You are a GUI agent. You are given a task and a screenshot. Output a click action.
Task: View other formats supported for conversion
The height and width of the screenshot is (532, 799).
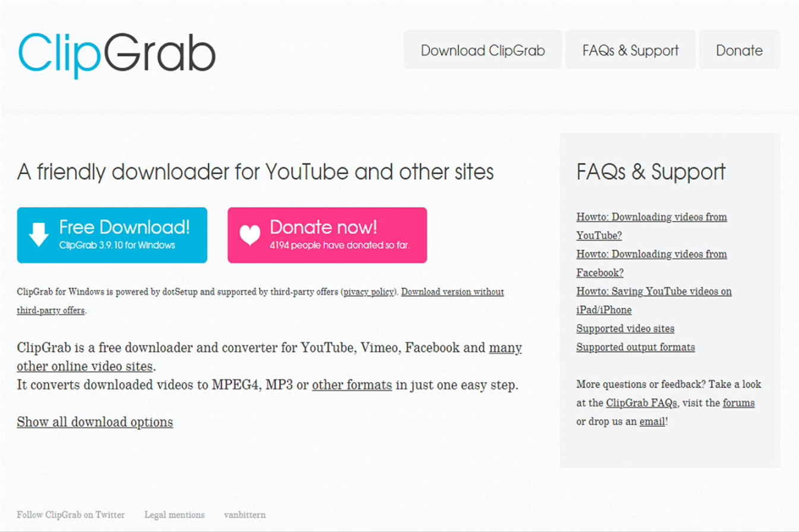coord(351,385)
